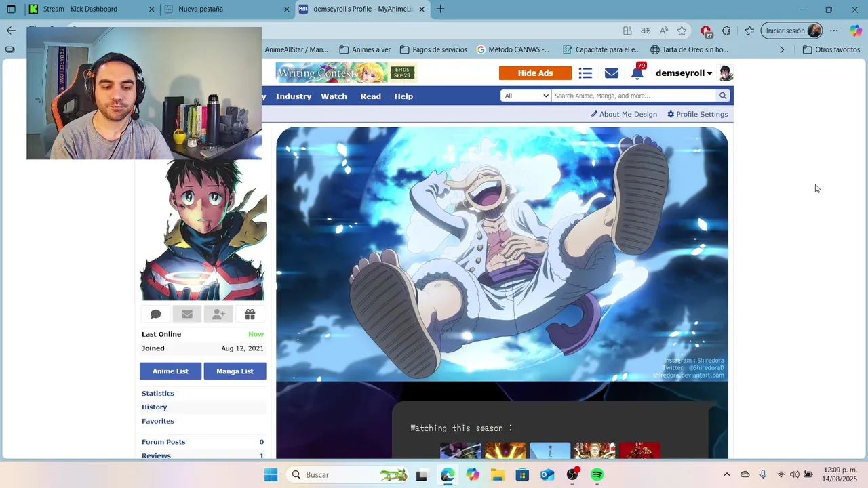Open a new browser tab with the plus button

[x=441, y=9]
